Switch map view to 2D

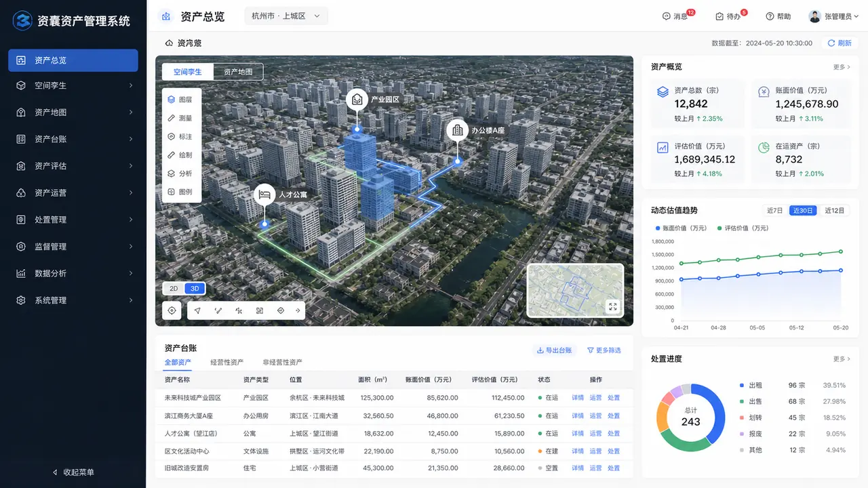[174, 289]
